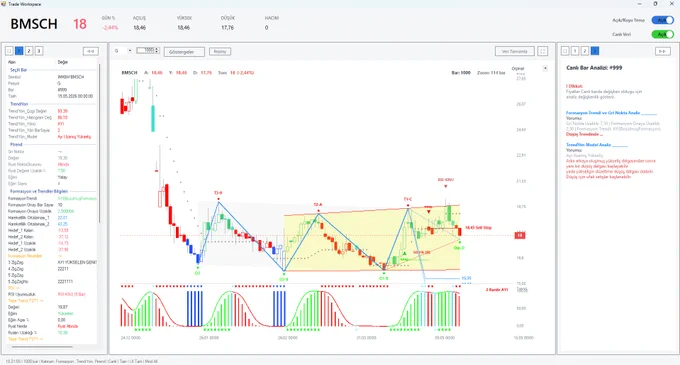The width and height of the screenshot is (680, 365).
Task: Select Formasyon ve Trendler Bilgileri header
Action: [x=39, y=191]
